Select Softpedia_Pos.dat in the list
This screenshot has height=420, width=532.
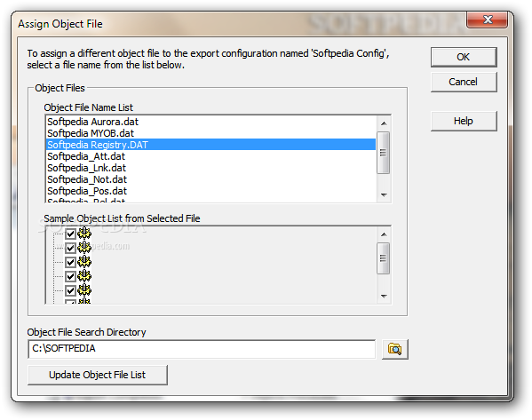coord(210,191)
